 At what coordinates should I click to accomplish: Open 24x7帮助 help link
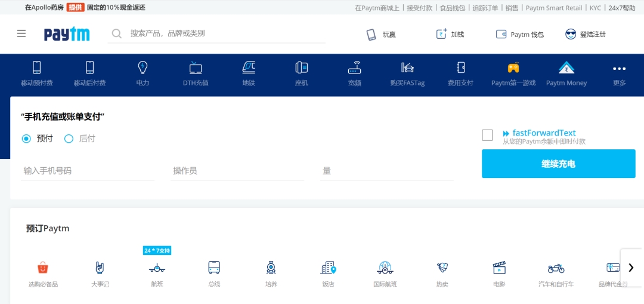pos(622,7)
